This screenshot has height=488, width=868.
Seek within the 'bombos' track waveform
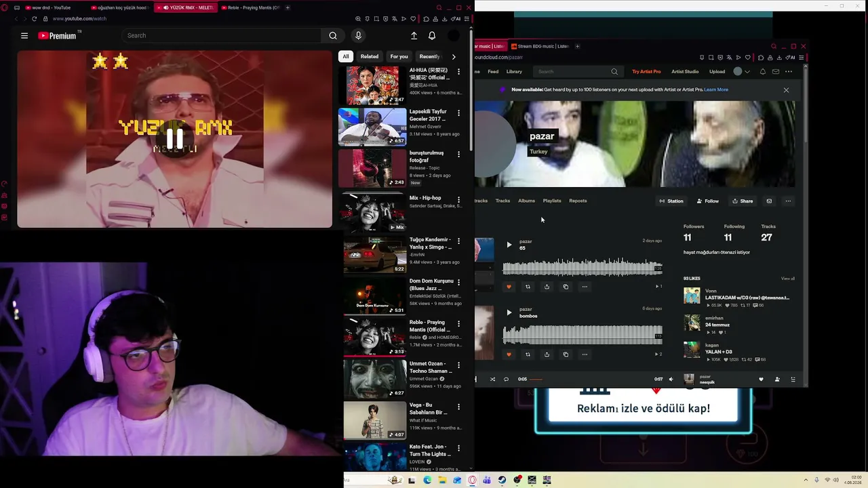point(583,333)
